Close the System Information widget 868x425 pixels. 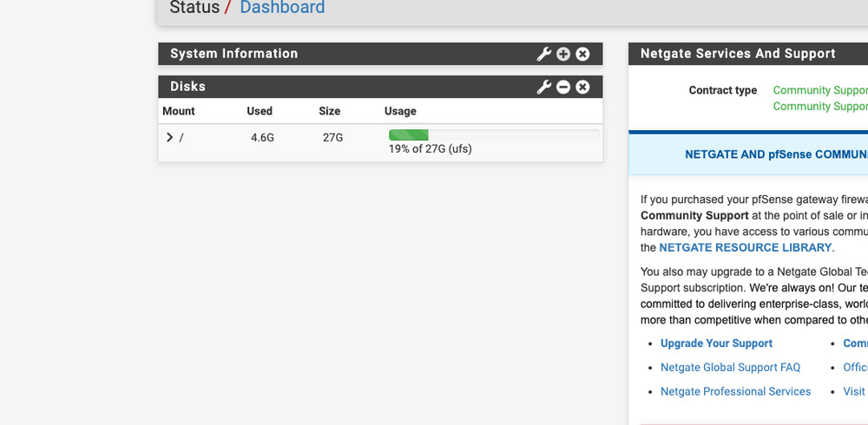coord(582,54)
